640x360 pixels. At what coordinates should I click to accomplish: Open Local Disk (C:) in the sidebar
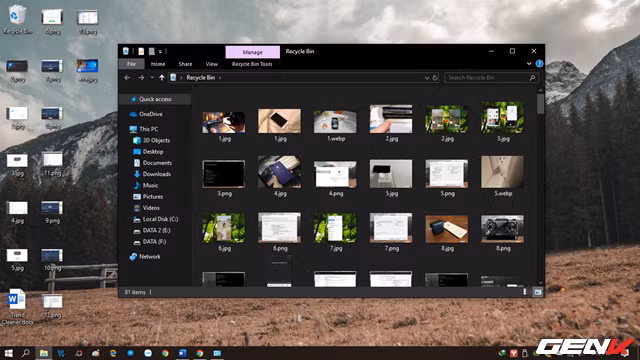tap(156, 219)
